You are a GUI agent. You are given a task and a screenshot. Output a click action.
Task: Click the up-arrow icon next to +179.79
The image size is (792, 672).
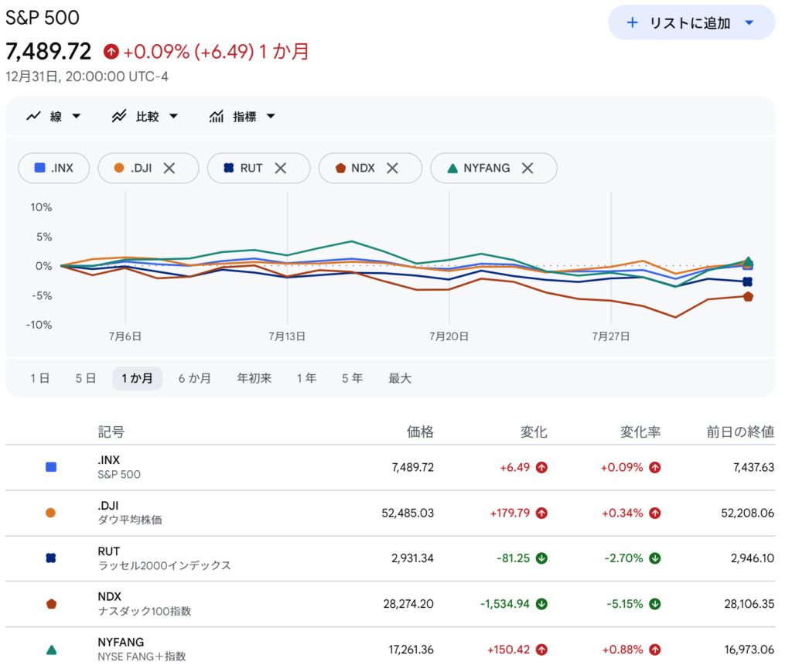tap(541, 513)
